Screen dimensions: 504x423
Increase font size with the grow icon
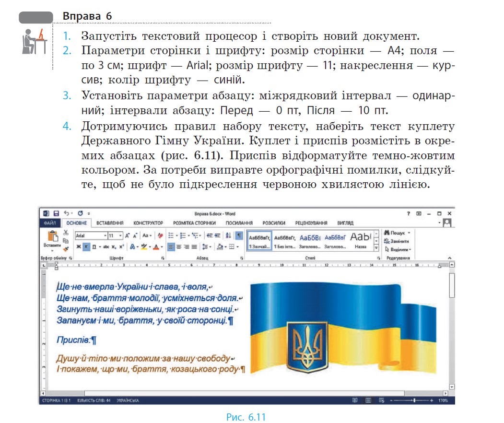[127, 235]
